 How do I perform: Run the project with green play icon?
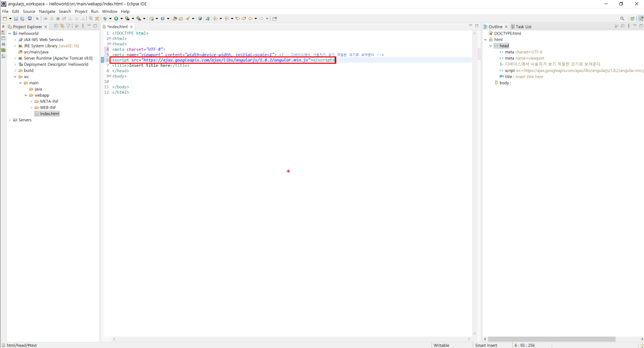[x=116, y=19]
